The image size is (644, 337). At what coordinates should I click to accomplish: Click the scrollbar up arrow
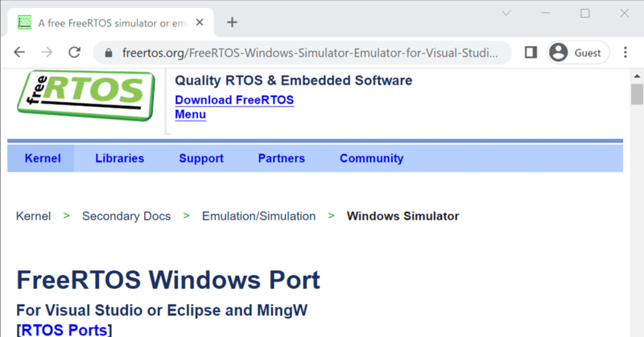[637, 76]
